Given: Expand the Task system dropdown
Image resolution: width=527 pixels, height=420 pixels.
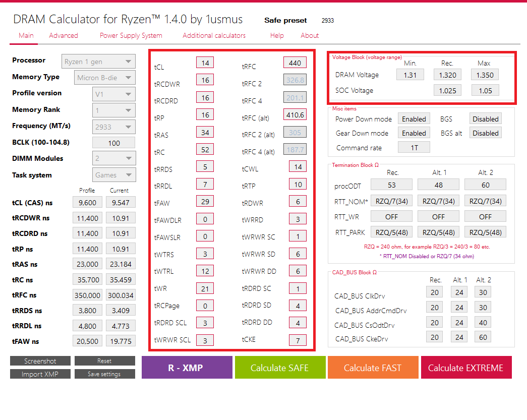Looking at the screenshot, I should [x=114, y=175].
